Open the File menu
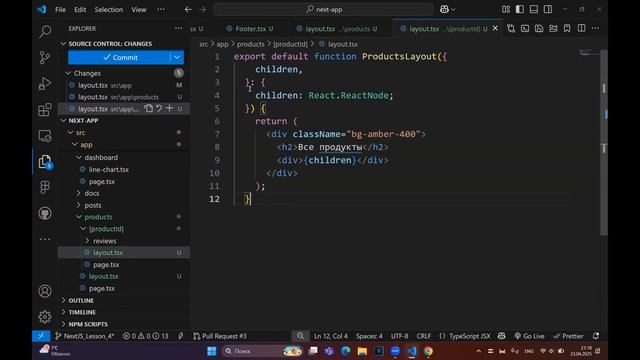Screen dimensions: 640x360 60,9
